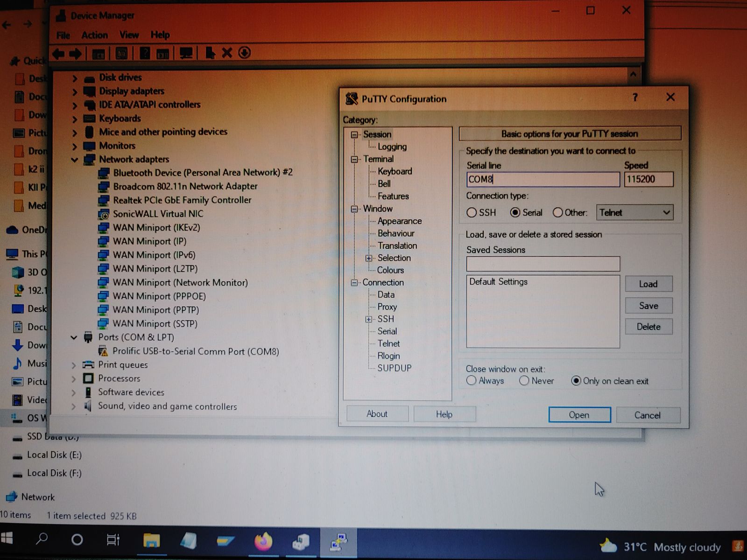This screenshot has width=747, height=560.
Task: Open the Action menu in Device Manager
Action: 94,35
